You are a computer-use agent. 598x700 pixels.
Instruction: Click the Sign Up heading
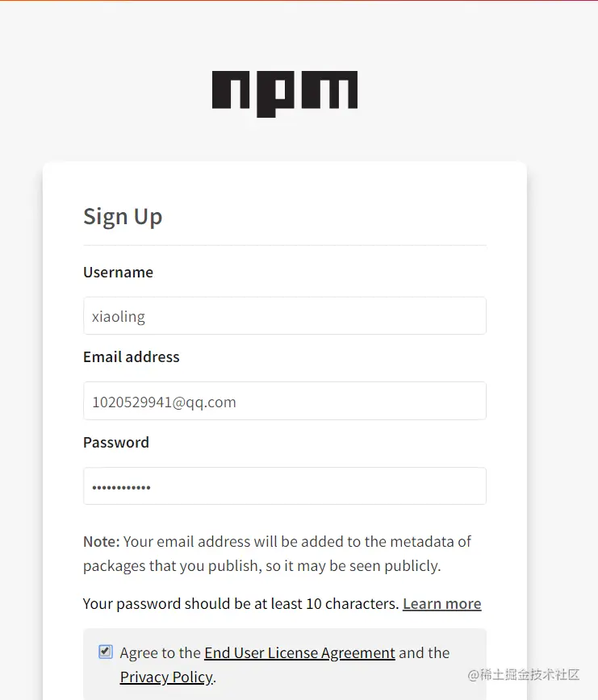click(x=123, y=216)
